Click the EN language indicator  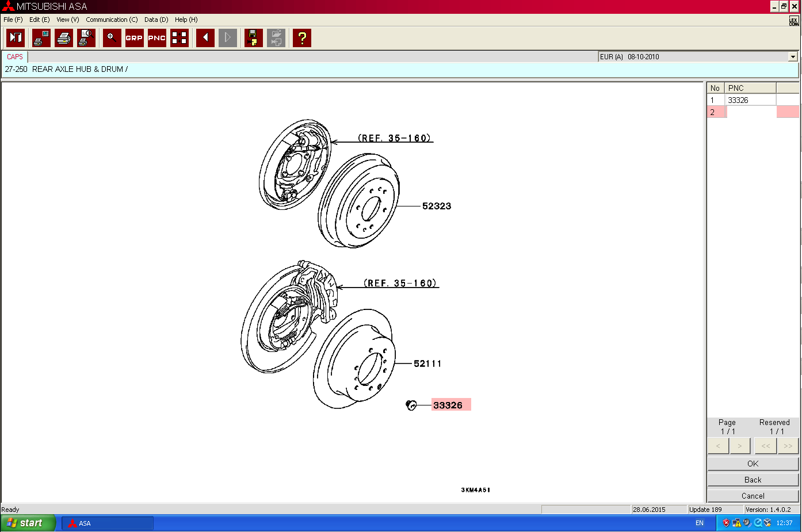(700, 523)
